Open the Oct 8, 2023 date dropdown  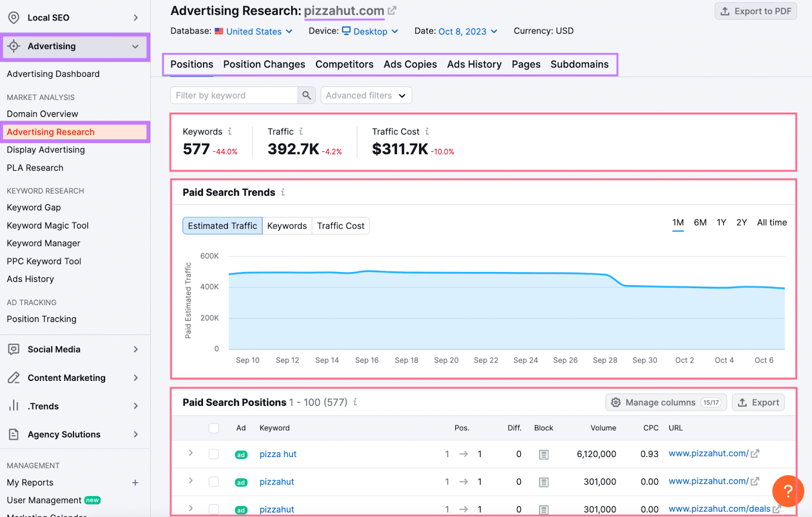point(467,31)
